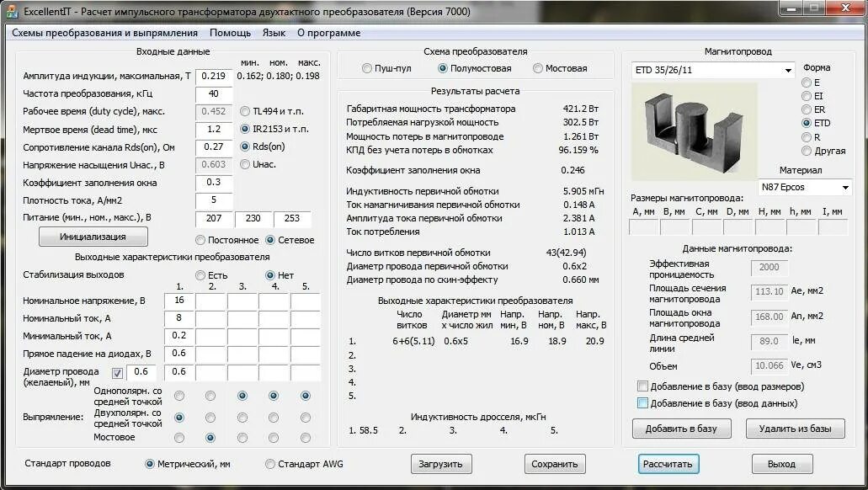The height and width of the screenshot is (490, 868).
Task: Select the "Пуш-пул" converter scheme
Action: tap(367, 69)
